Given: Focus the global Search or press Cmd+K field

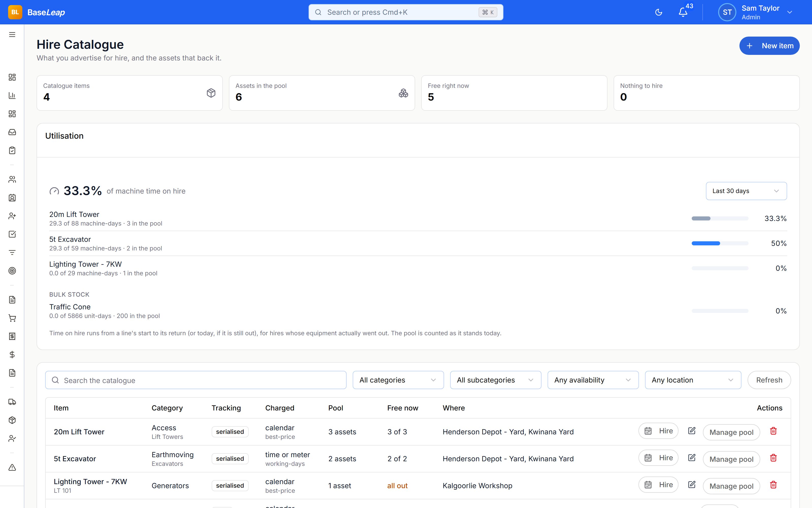Looking at the screenshot, I should tap(406, 12).
